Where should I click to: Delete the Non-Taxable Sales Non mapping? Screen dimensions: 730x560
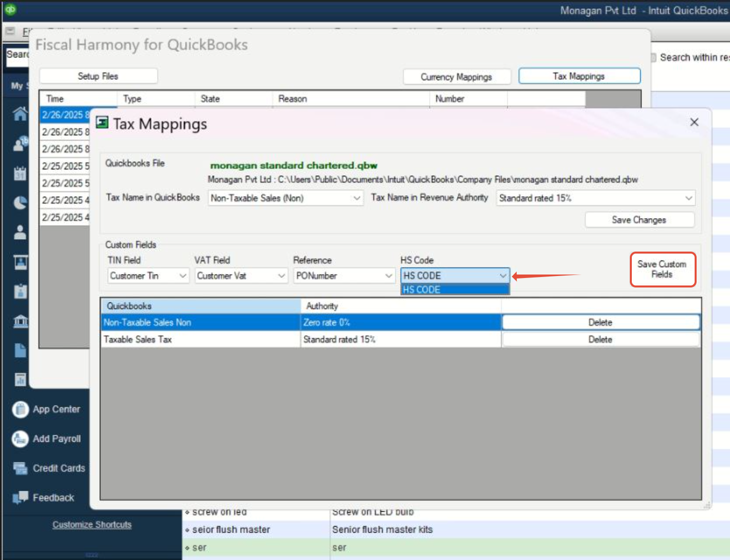click(x=600, y=322)
